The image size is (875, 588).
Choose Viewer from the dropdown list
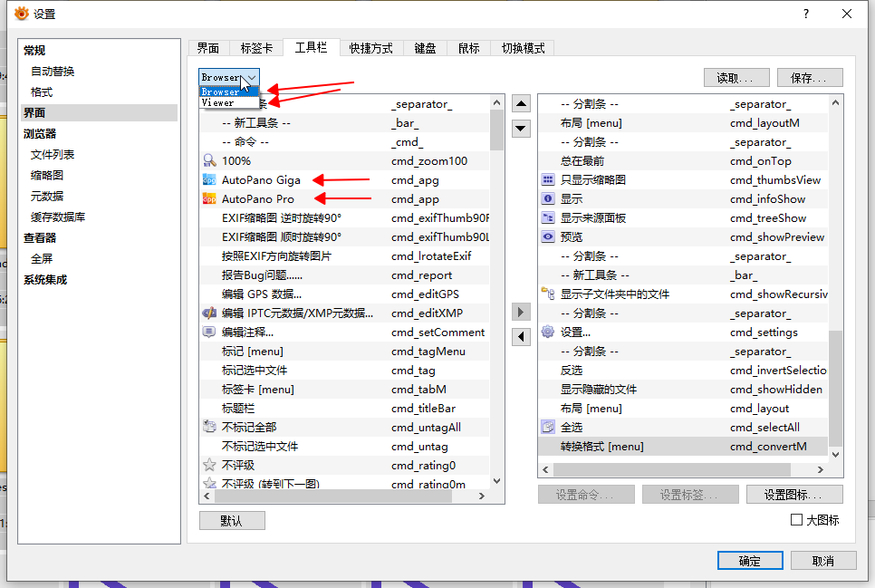tap(229, 102)
